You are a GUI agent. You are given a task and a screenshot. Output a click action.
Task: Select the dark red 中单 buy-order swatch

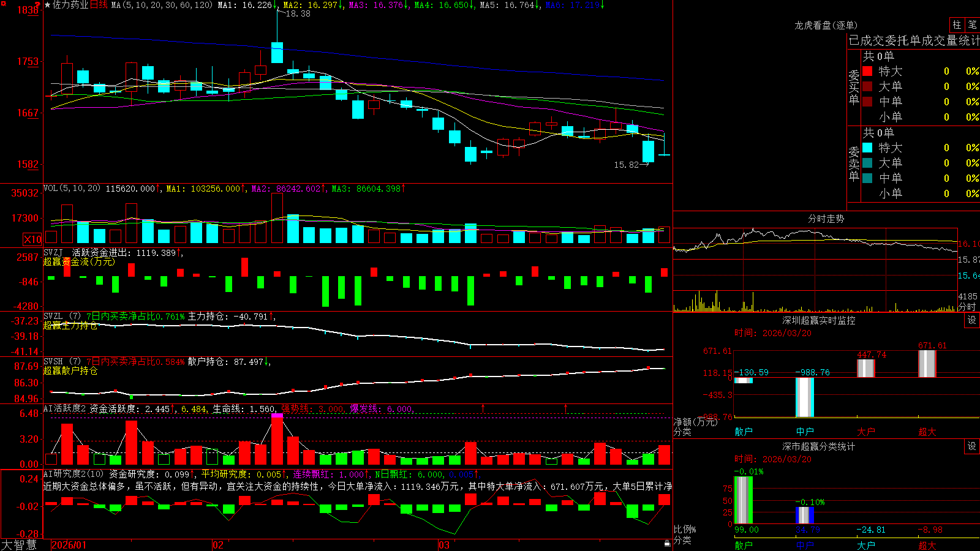[867, 102]
